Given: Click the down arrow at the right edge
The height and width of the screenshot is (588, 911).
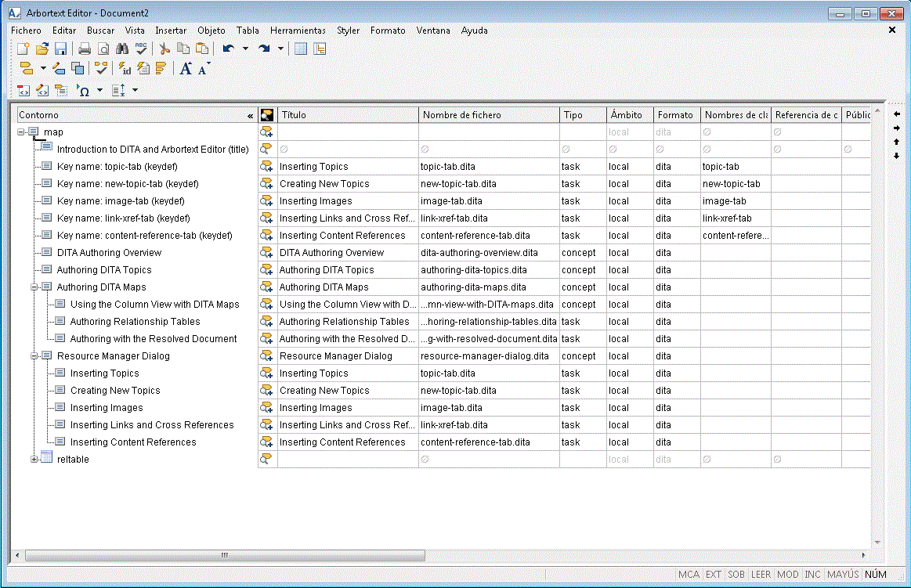Looking at the screenshot, I should tap(896, 156).
